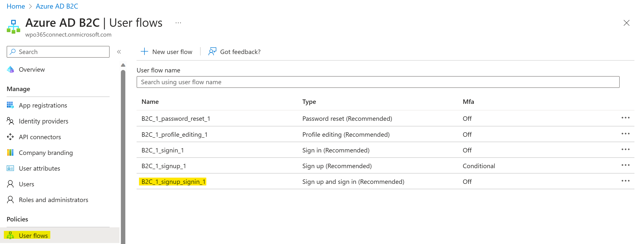Screen dimensions: 644x244
Task: Click the New user flow button
Action: point(167,52)
